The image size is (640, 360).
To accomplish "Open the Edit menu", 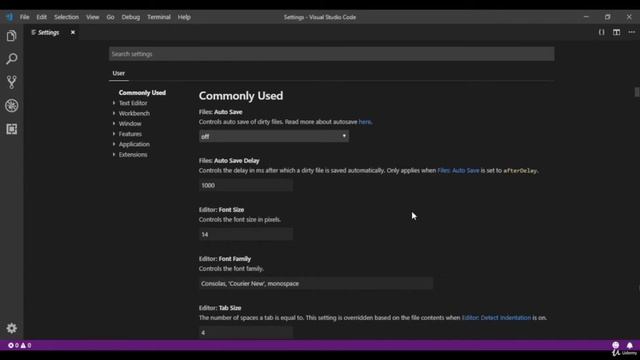I will pyautogui.click(x=42, y=17).
